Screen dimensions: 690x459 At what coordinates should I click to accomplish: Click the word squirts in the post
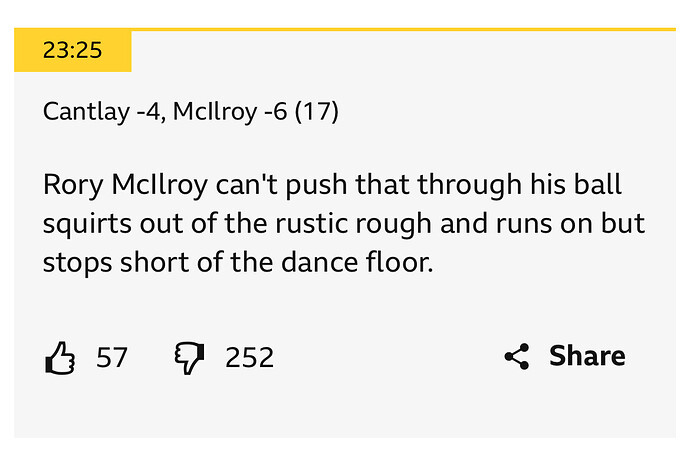(x=87, y=224)
